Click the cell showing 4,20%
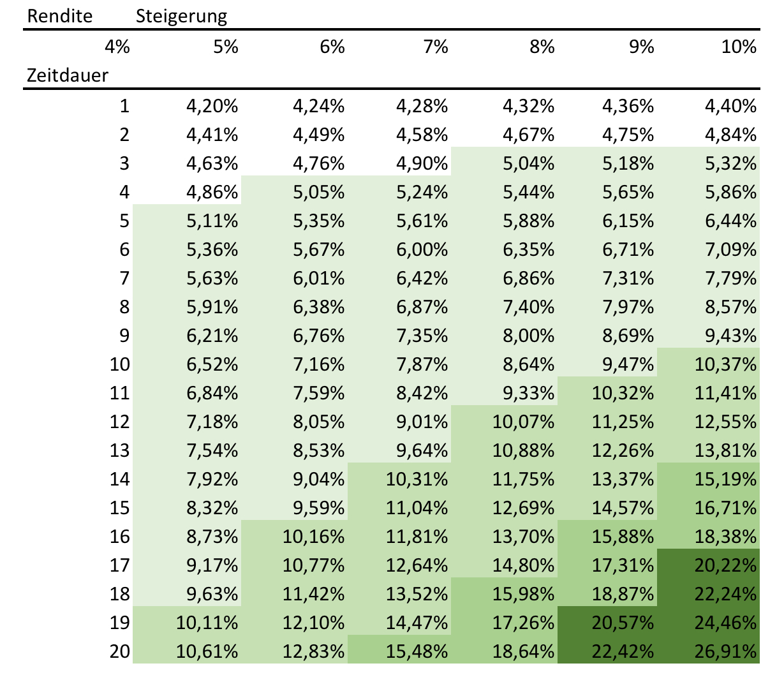Viewport: 784px width, 675px height. tap(212, 106)
